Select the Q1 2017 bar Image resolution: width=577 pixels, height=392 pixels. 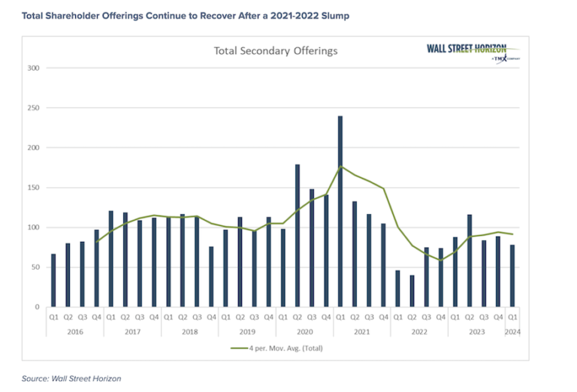tap(110, 259)
